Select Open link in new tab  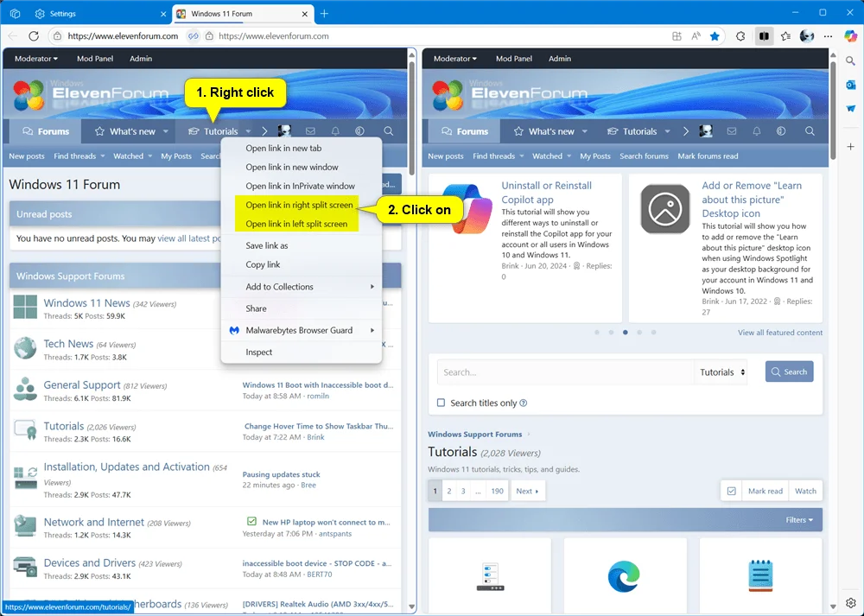(x=302, y=149)
